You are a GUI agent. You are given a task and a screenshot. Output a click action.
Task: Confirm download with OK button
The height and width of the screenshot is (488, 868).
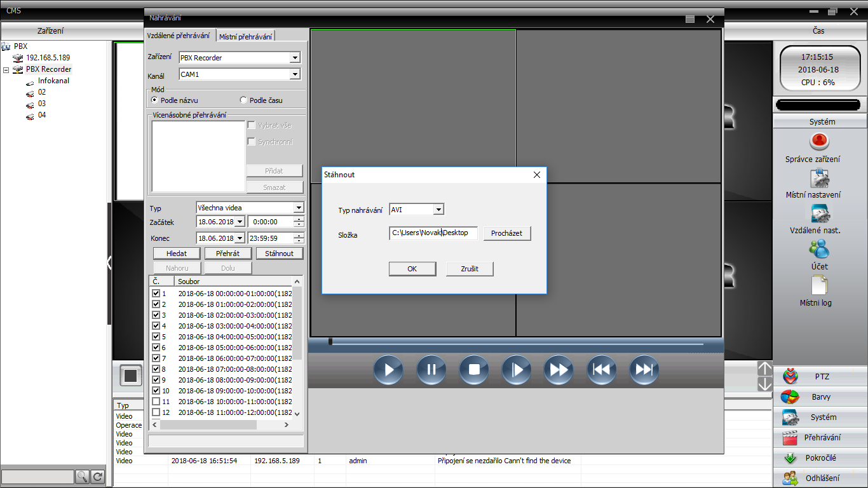pos(412,269)
